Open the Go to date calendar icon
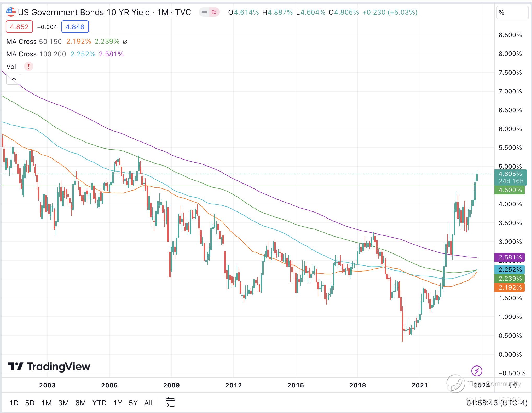This screenshot has width=532, height=413. point(170,402)
